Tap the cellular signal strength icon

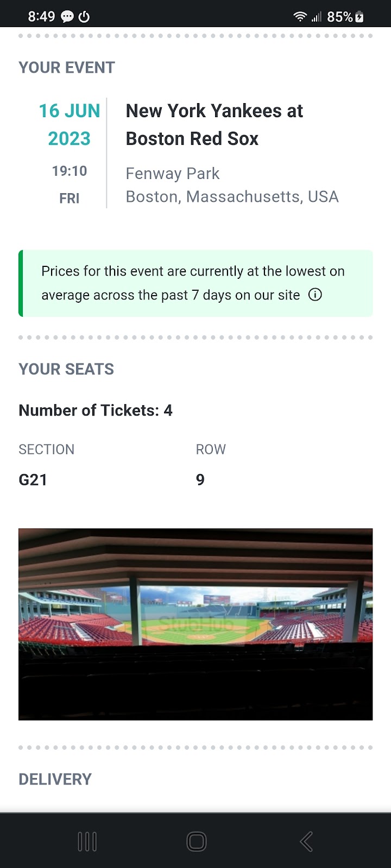click(316, 17)
